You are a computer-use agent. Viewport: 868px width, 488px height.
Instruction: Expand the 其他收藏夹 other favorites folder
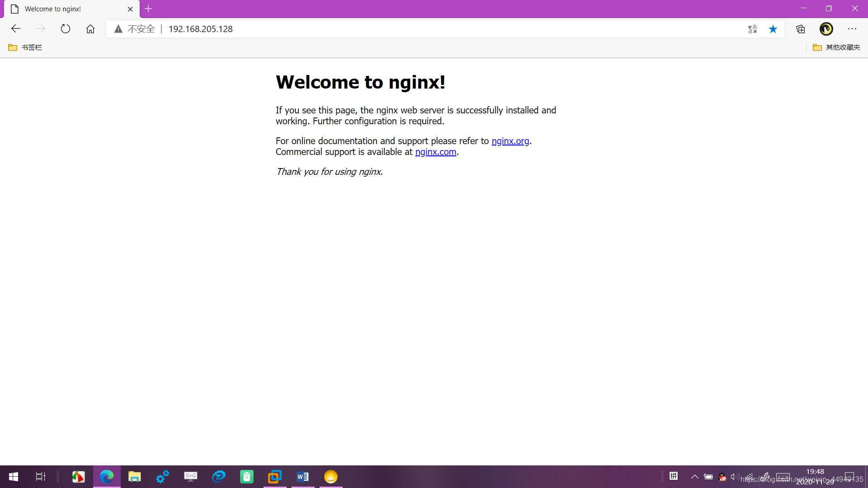click(836, 47)
